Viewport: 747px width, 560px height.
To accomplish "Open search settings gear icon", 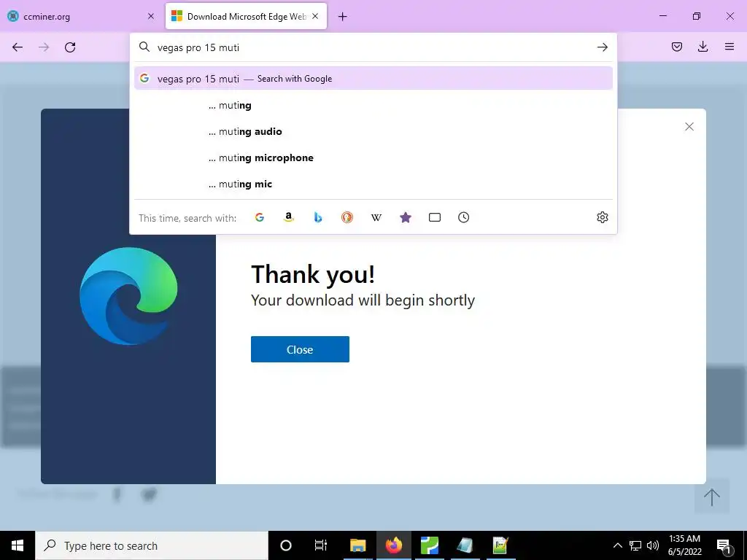I will (x=602, y=217).
